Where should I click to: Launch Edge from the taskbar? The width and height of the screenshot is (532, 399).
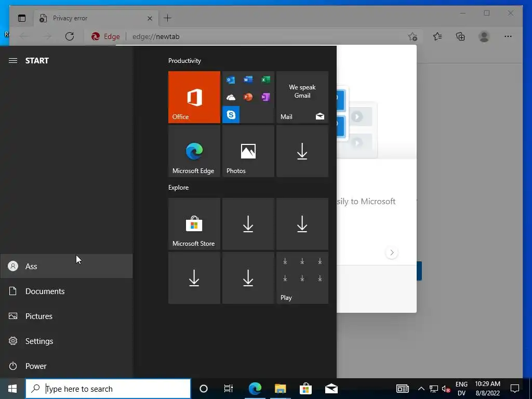255,389
